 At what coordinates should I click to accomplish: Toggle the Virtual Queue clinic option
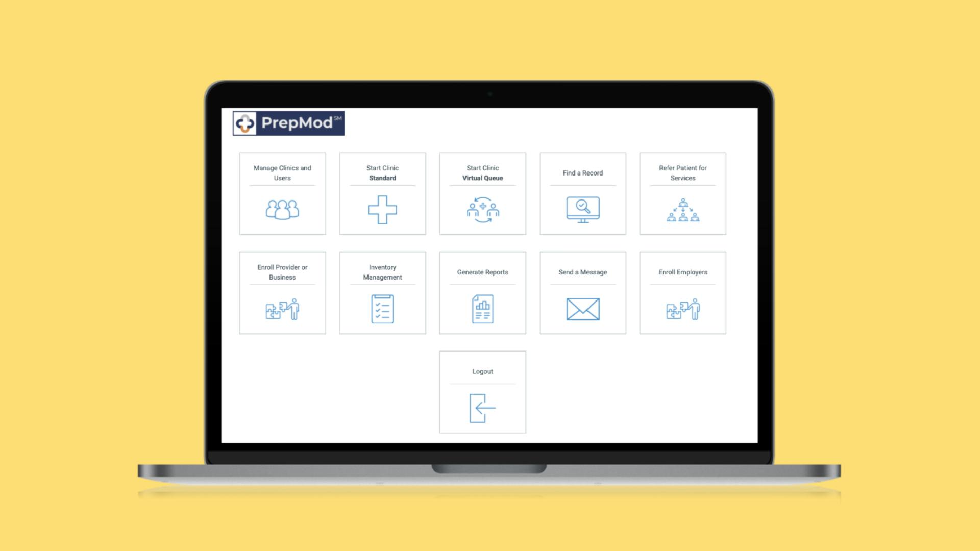[x=482, y=193]
